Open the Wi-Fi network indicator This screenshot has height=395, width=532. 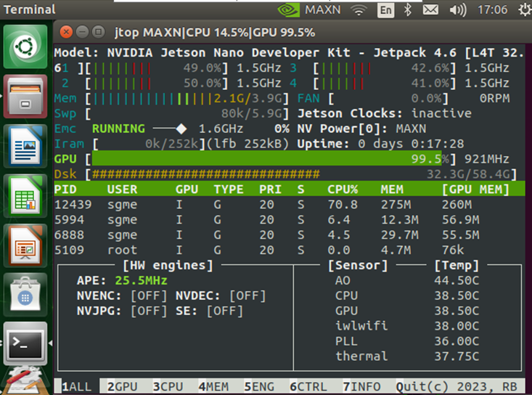359,10
